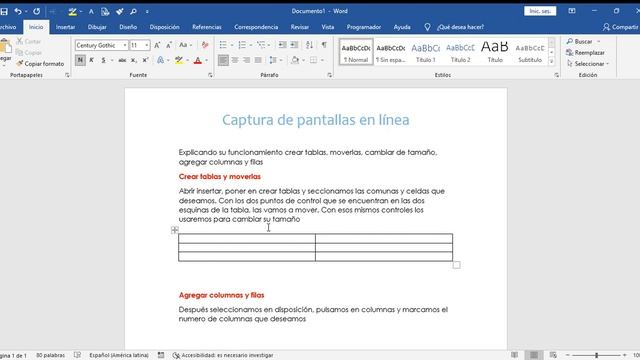The height and width of the screenshot is (360, 640).
Task: Toggle italic formatting (K button)
Action: tap(91, 60)
